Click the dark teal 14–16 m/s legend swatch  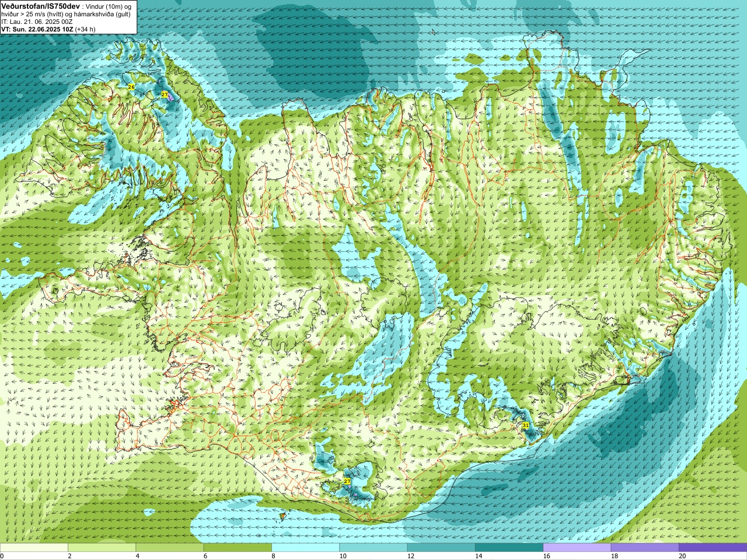(x=509, y=548)
